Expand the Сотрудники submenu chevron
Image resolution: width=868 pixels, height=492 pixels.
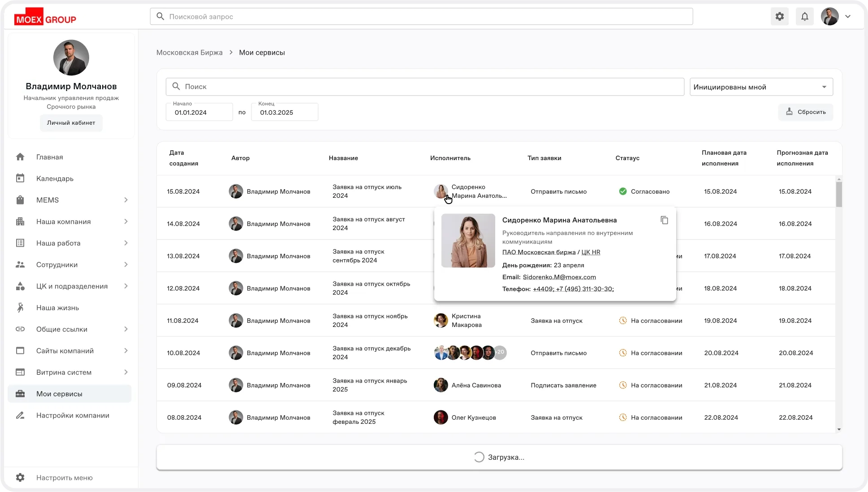[126, 265]
